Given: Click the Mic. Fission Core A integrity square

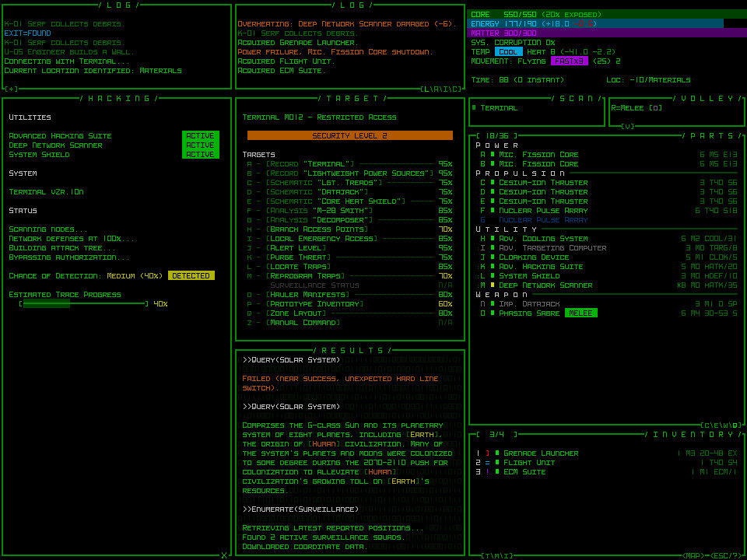Looking at the screenshot, I should click(493, 155).
